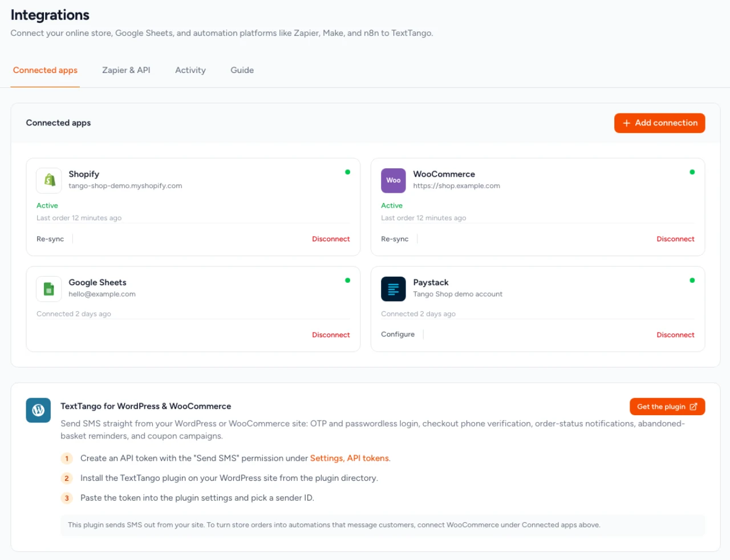This screenshot has height=560, width=730.
Task: Disconnect the Shopify store
Action: 331,239
